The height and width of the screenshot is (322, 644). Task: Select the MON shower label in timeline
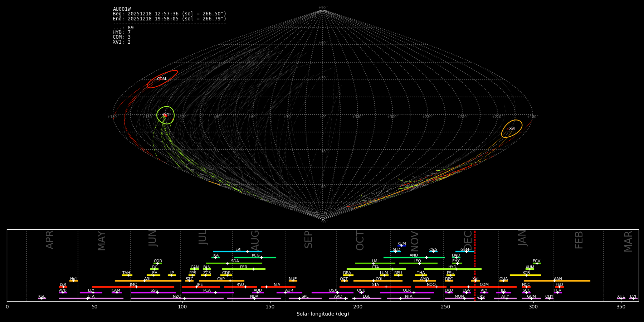pos(459,297)
